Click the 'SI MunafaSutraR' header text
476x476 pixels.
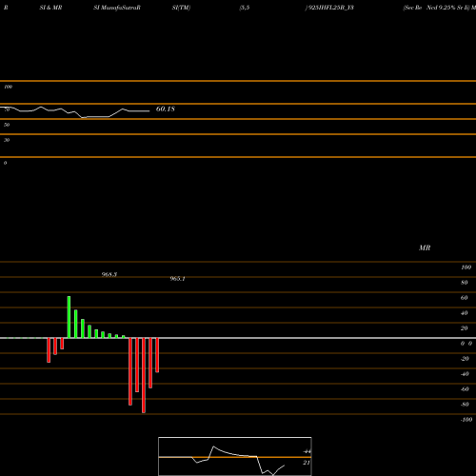pos(117,8)
